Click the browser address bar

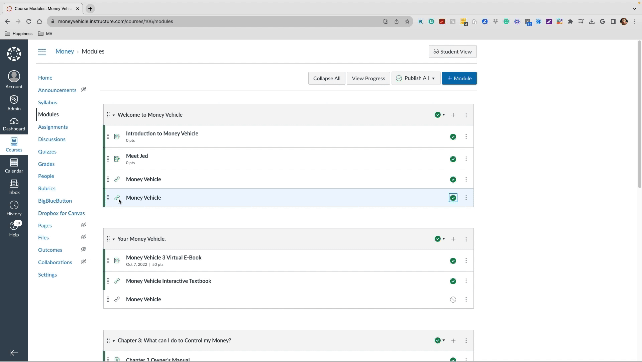pos(217,21)
